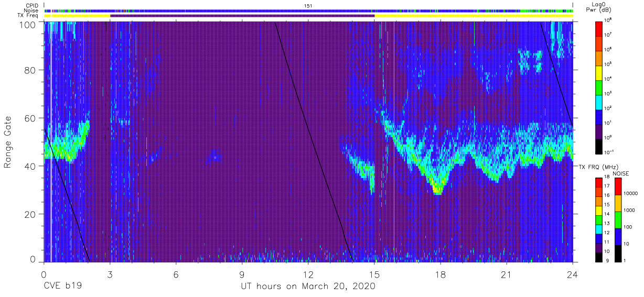Click the 9 label on the TX FRQ scale
The width and height of the screenshot is (644, 297).
[608, 260]
